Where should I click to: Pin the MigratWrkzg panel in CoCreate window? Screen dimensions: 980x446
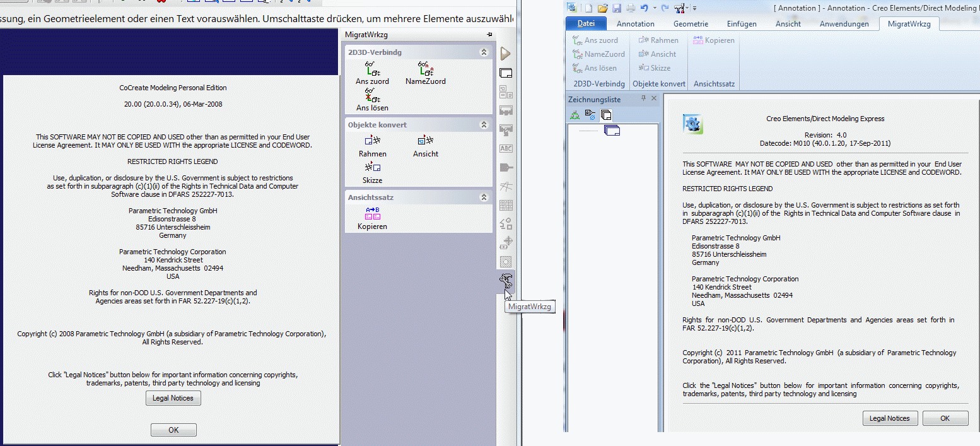point(489,34)
